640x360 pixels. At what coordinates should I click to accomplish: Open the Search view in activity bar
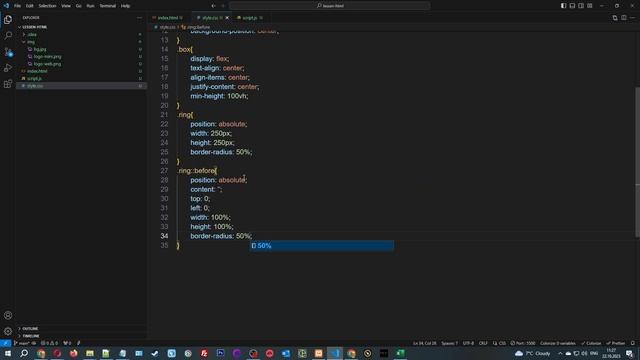(x=8, y=36)
